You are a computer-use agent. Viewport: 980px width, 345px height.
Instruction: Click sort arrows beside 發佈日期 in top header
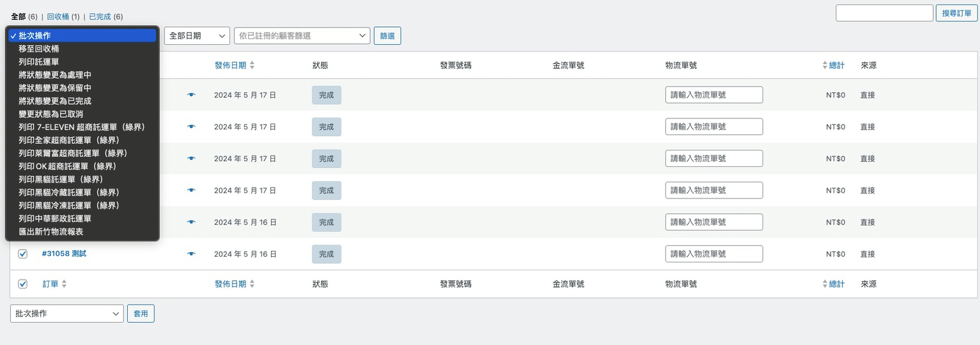click(252, 65)
